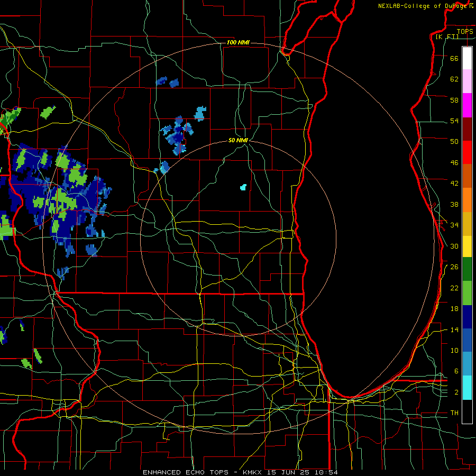Viewport: 476px width, 476px height.
Task: Select the cyan legend swatch
Action: click(x=467, y=388)
